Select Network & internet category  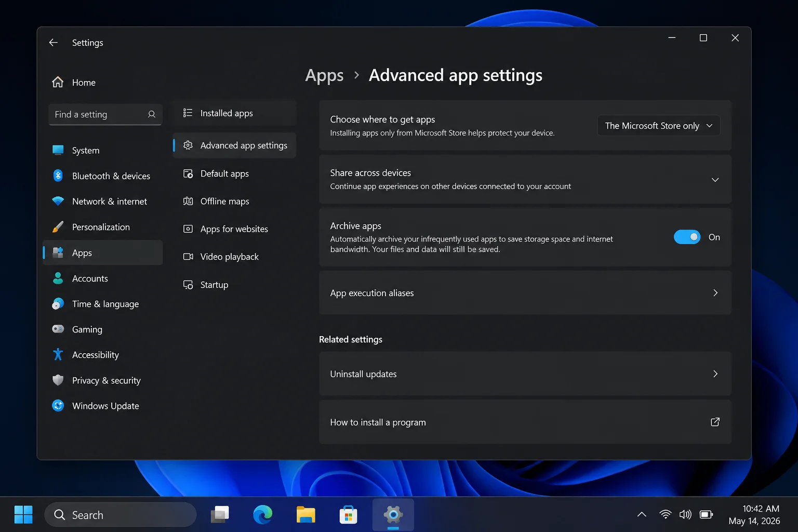point(103,201)
